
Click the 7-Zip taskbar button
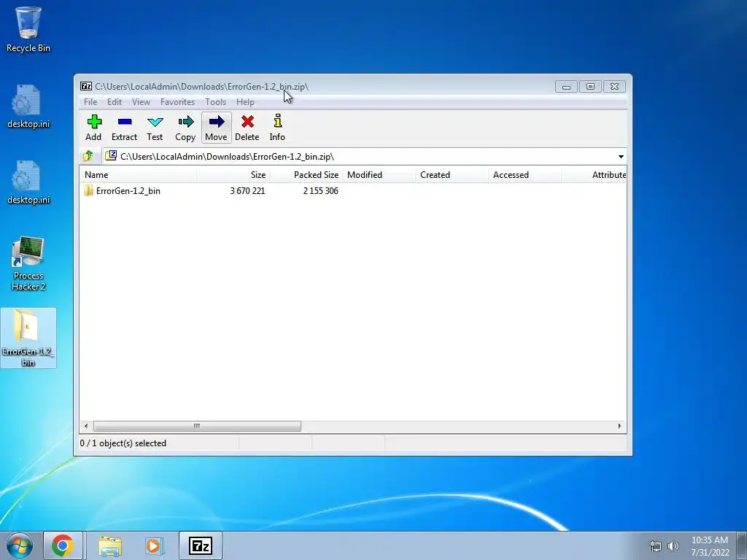pos(201,545)
